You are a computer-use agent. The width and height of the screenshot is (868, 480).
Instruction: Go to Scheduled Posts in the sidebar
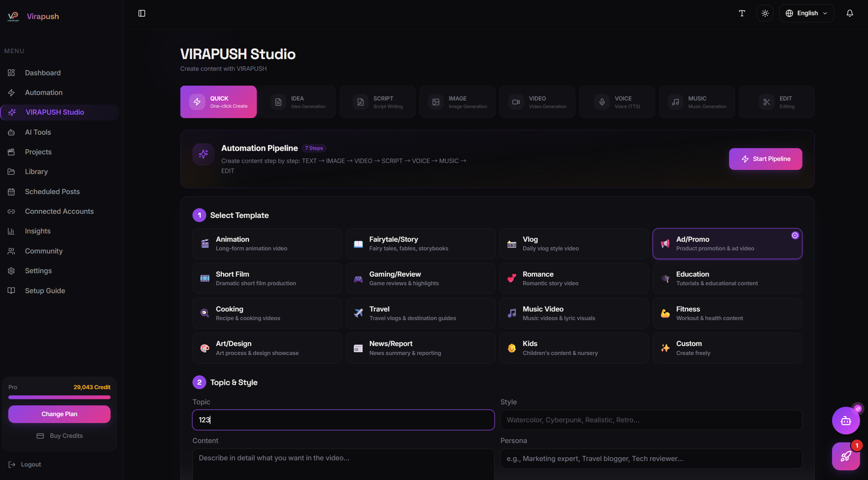point(52,191)
